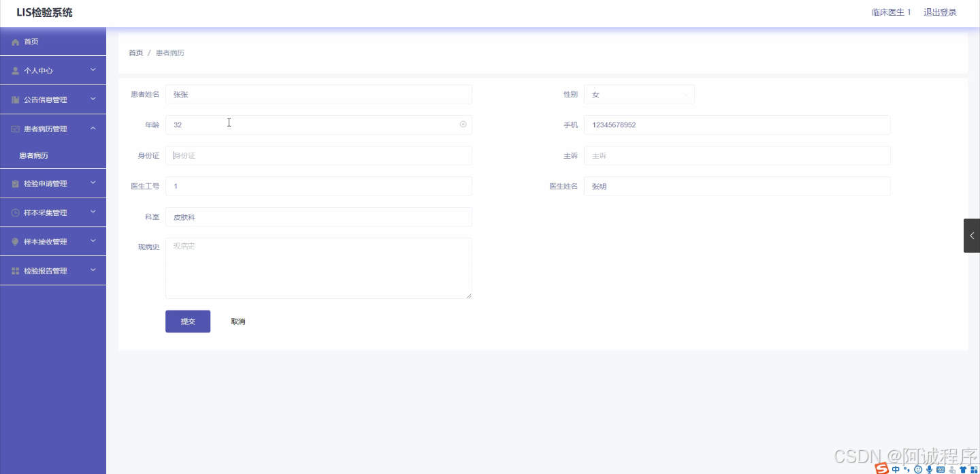This screenshot has width=980, height=474.
Task: Expand the 个人中心 menu section
Action: tap(53, 70)
